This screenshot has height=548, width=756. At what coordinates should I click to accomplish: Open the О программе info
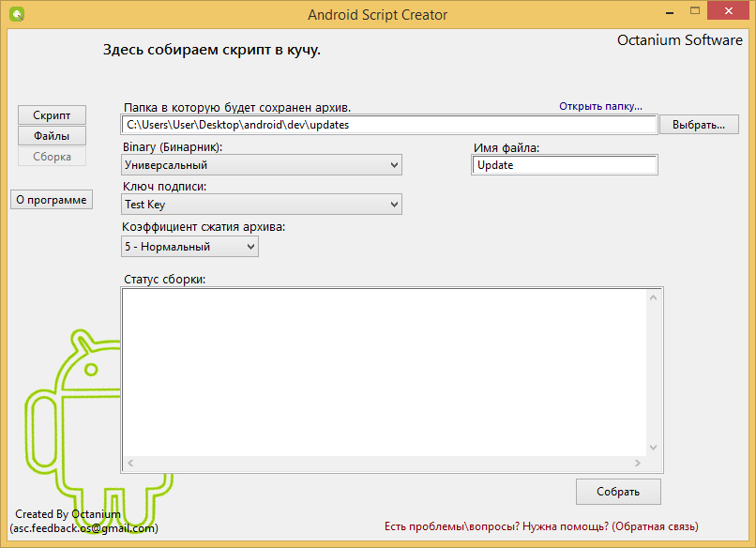[x=51, y=200]
